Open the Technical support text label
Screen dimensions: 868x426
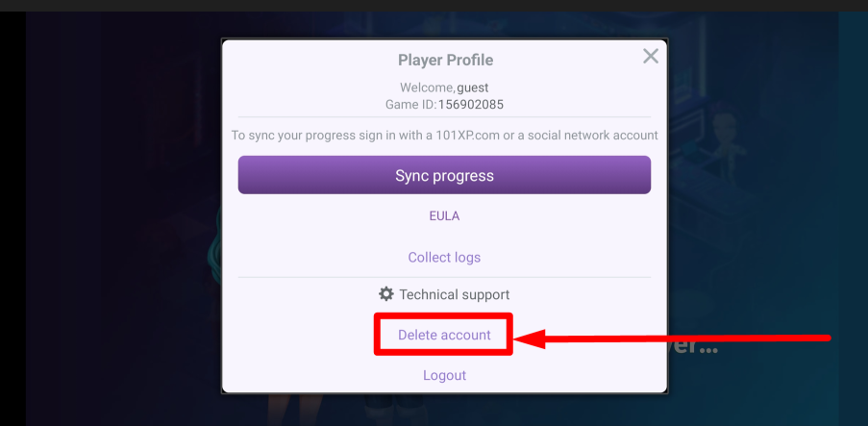(455, 295)
